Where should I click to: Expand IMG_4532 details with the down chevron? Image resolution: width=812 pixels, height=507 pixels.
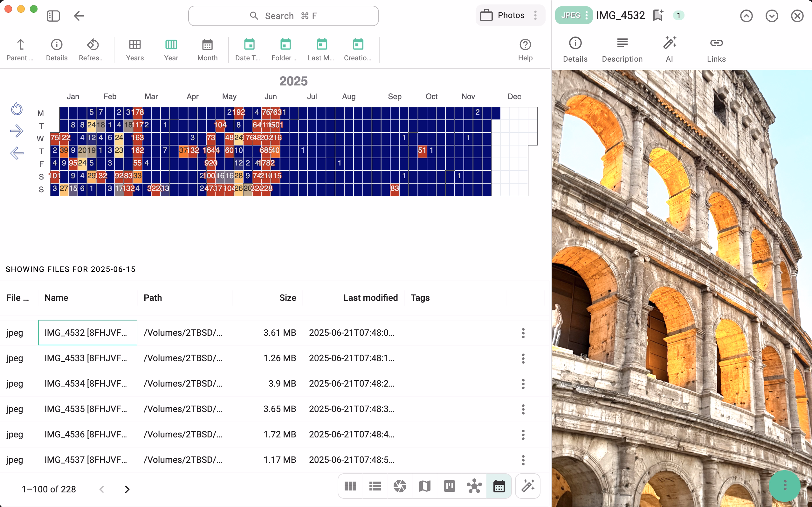click(x=771, y=16)
